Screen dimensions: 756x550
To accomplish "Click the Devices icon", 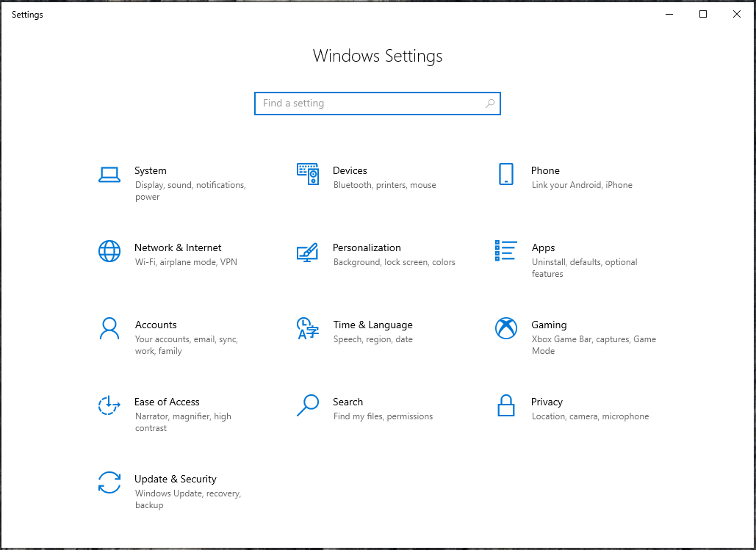I will coord(308,175).
